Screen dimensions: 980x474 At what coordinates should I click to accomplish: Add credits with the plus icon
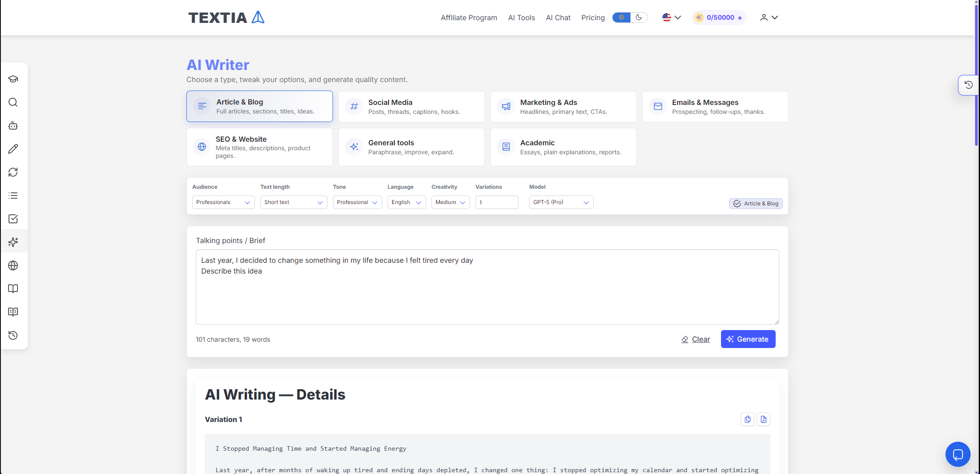[740, 18]
